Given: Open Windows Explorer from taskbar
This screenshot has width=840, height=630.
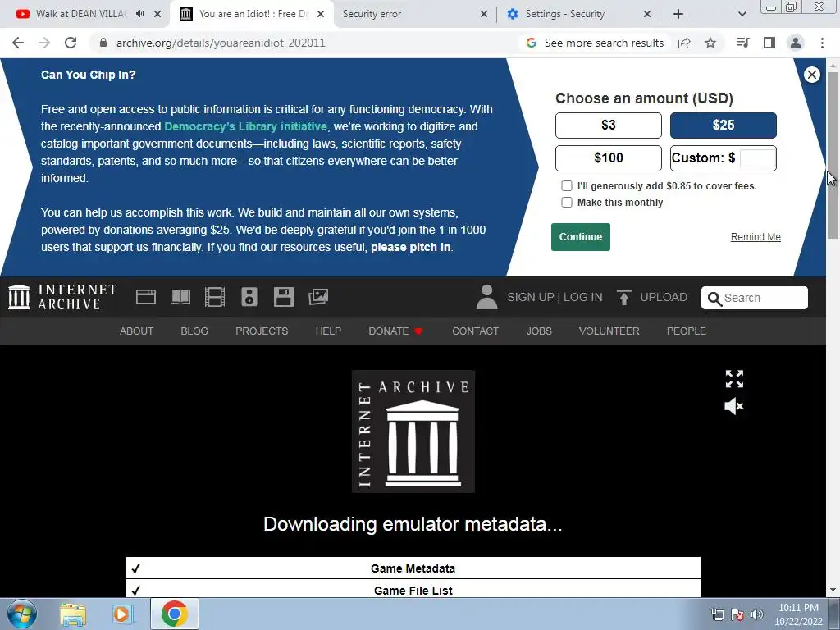Looking at the screenshot, I should pyautogui.click(x=73, y=614).
